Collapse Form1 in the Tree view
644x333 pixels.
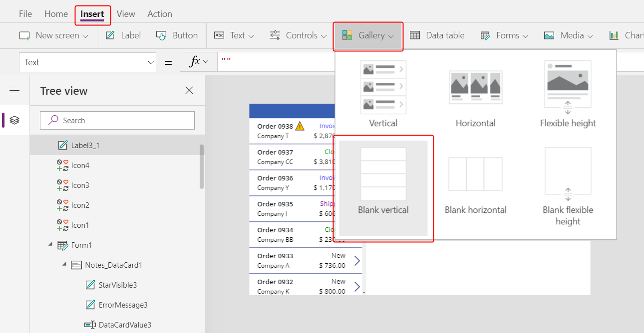tap(50, 245)
